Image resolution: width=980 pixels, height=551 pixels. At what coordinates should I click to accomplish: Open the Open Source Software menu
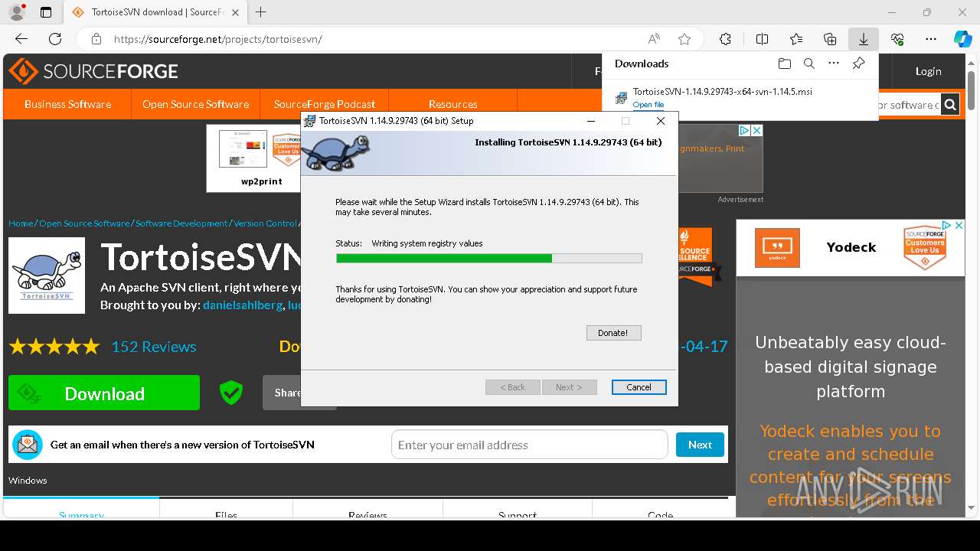195,104
